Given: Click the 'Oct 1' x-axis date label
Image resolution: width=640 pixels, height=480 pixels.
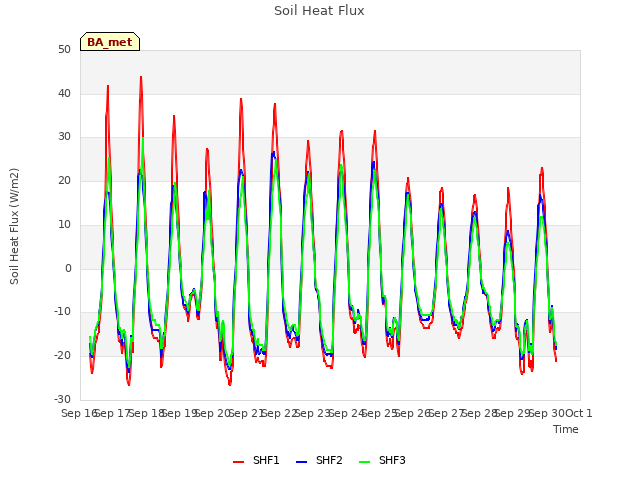Looking at the screenshot, I should pyautogui.click(x=579, y=413).
